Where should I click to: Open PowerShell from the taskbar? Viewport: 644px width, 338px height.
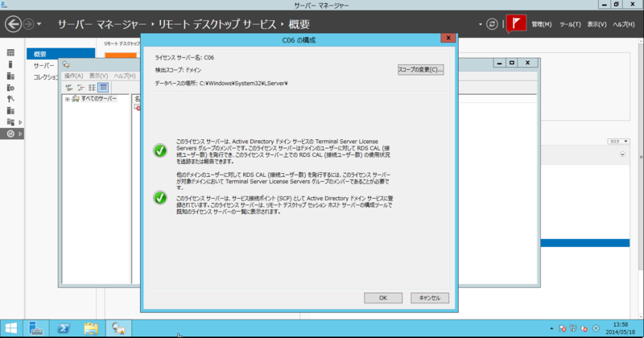click(x=64, y=328)
